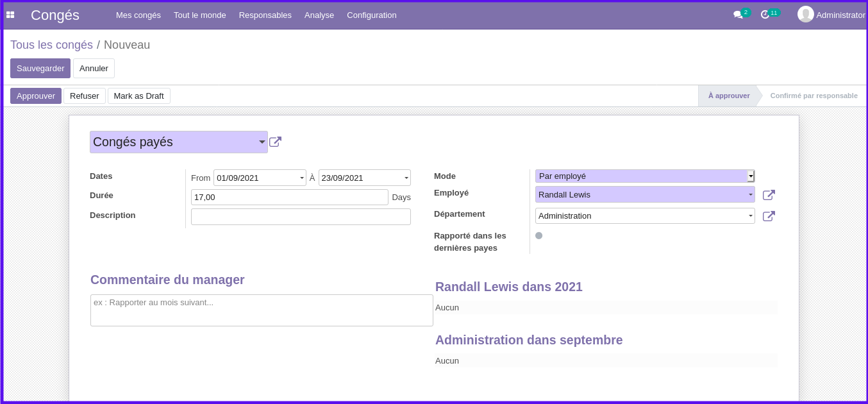Viewport: 868px width, 404px height.
Task: Select the À approuver status stage
Action: click(729, 96)
